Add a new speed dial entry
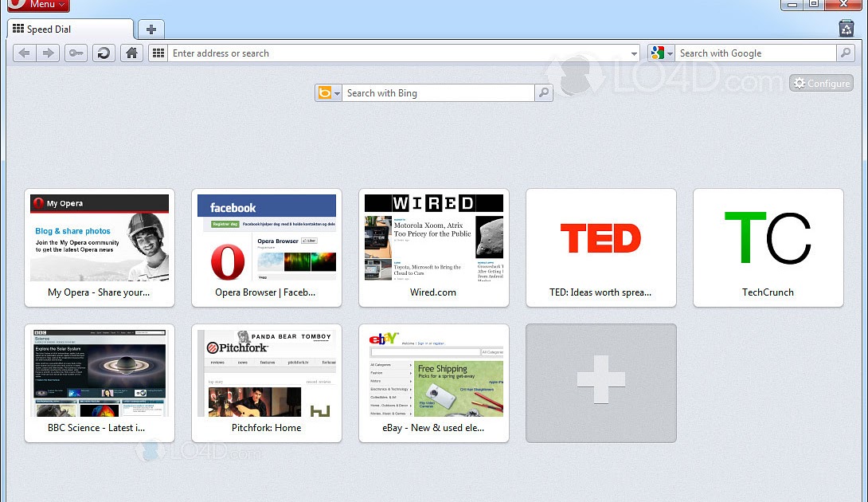Screen dimensions: 868x502 [x=601, y=382]
